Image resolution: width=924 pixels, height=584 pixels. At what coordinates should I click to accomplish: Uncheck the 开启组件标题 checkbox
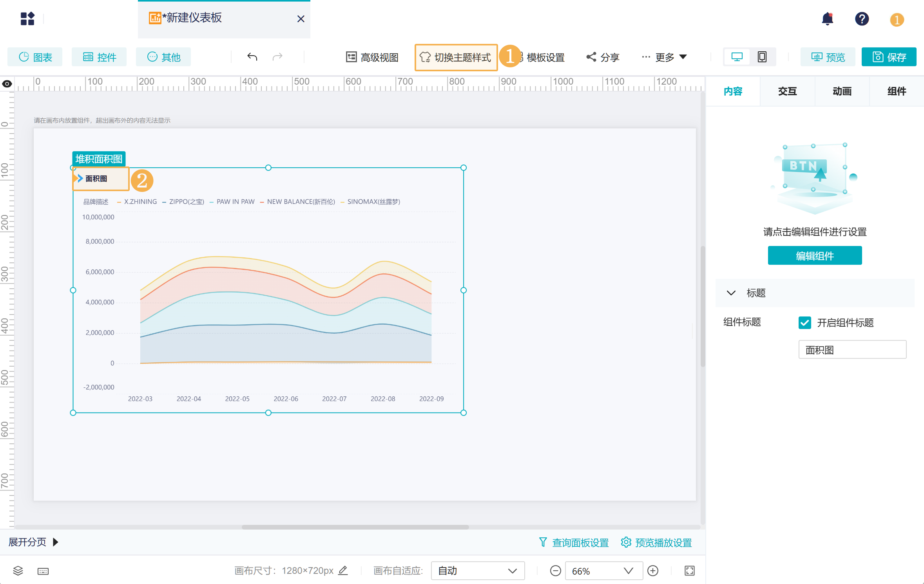coord(805,323)
